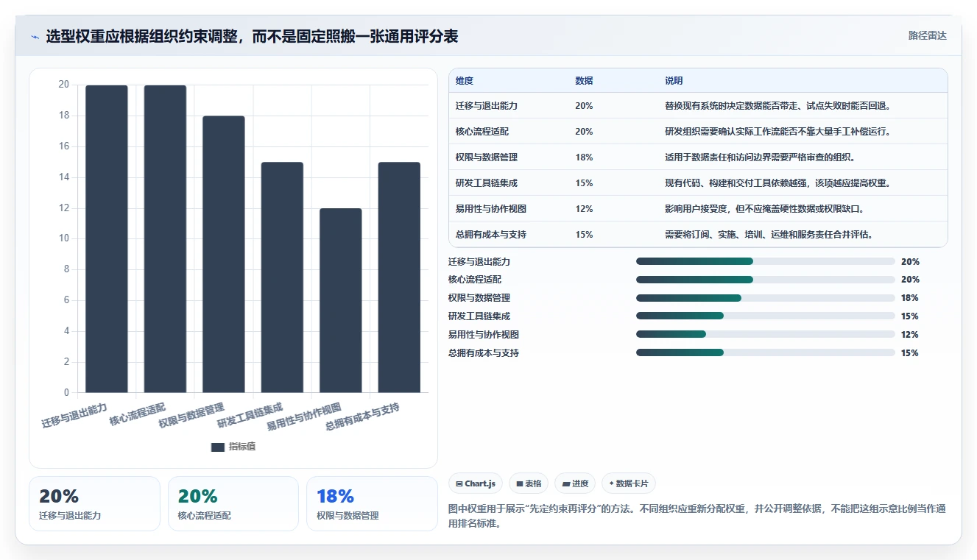Click the 迁移与退出能力 progress bar
This screenshot has height=560, width=977.
766,261
